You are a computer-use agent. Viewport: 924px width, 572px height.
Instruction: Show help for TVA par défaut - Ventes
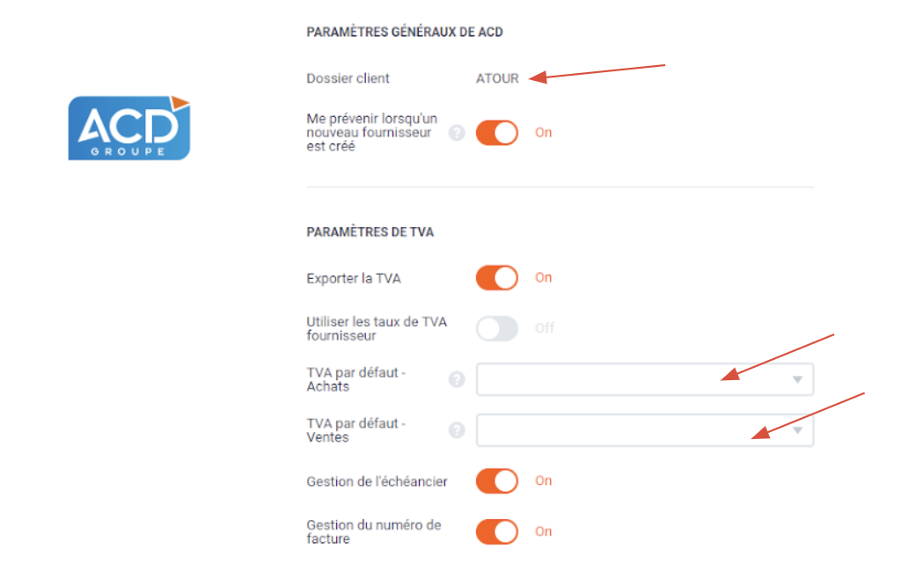coord(457,430)
